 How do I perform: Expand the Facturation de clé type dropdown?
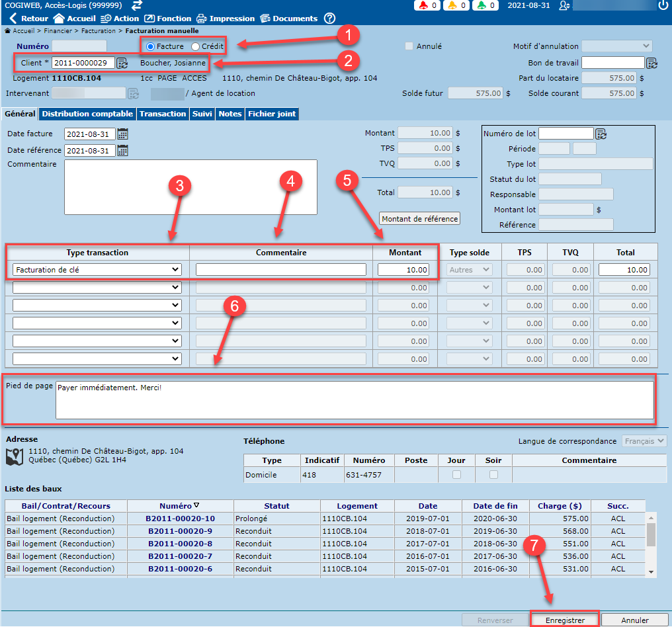coord(97,270)
